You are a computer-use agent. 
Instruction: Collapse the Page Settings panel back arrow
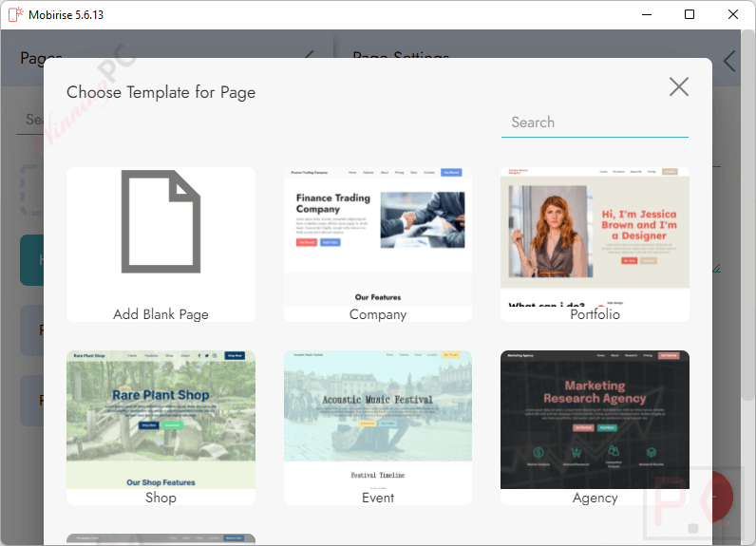click(x=729, y=61)
